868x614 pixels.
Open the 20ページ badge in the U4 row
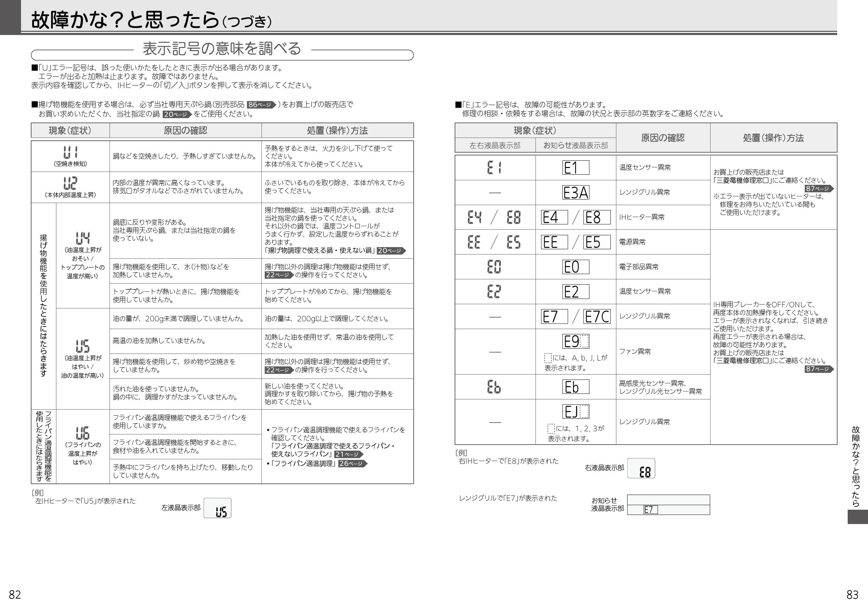point(391,251)
